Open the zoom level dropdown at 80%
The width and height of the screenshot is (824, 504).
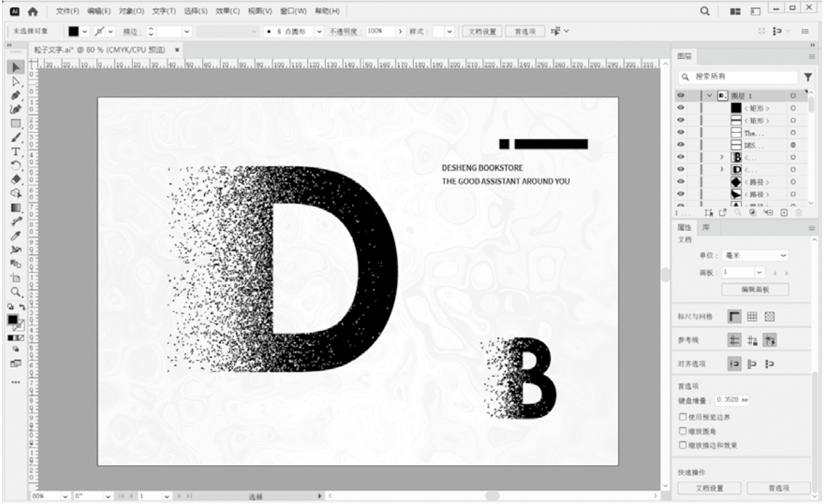click(x=65, y=496)
